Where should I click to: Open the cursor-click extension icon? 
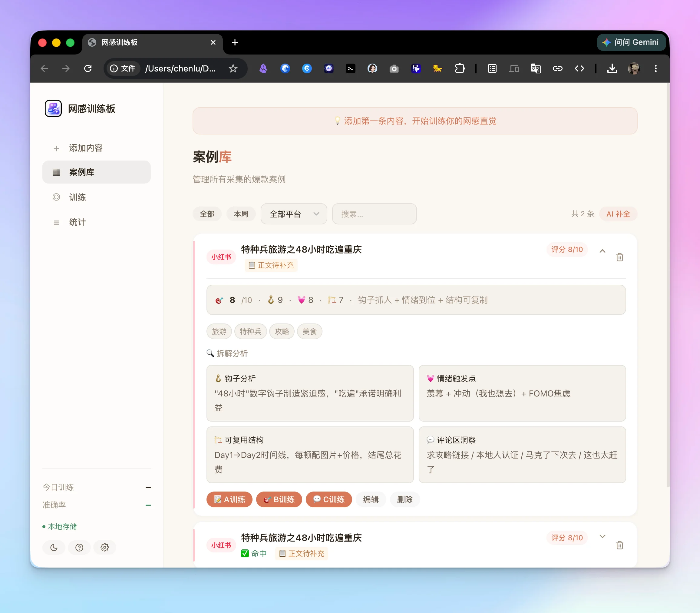click(x=416, y=68)
